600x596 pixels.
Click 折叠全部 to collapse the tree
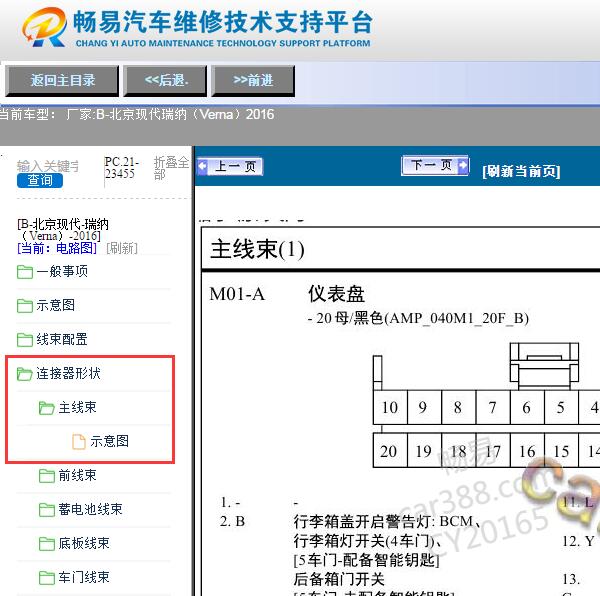point(171,168)
